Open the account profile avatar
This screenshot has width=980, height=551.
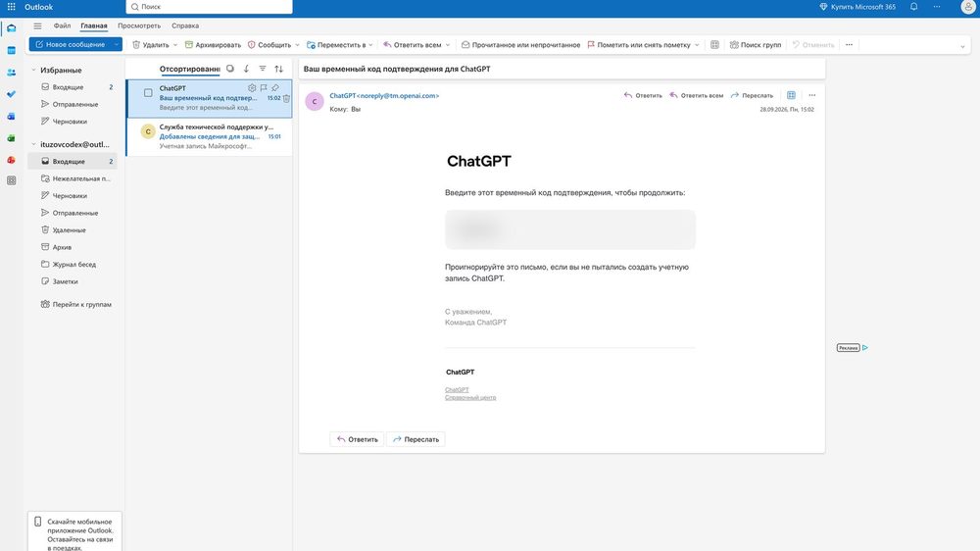967,7
